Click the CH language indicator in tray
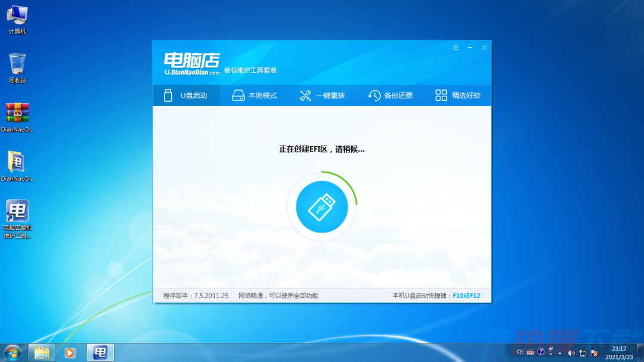Image resolution: width=644 pixels, height=362 pixels. [x=519, y=352]
